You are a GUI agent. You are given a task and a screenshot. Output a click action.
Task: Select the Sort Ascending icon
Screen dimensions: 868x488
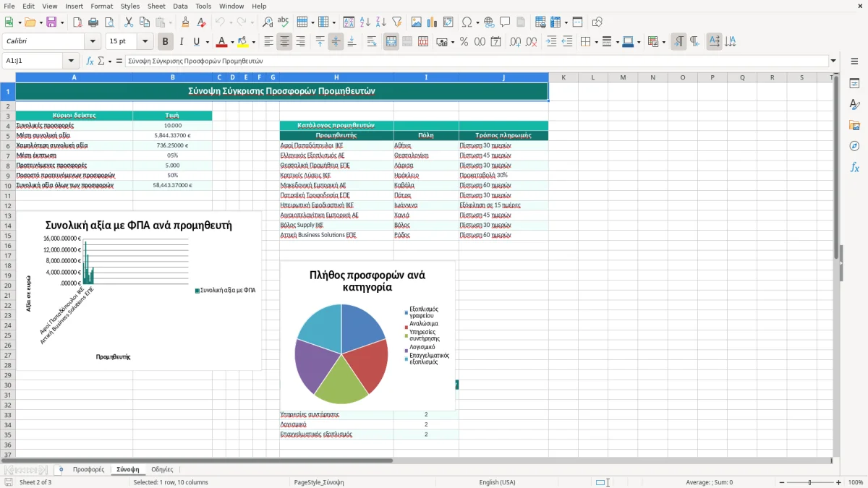365,22
